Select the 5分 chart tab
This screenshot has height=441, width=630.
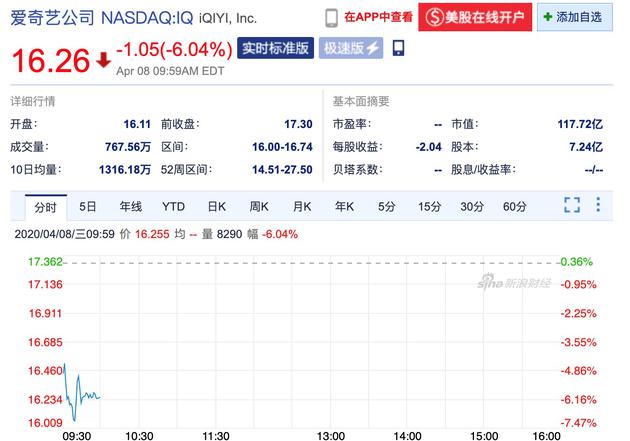click(x=387, y=207)
